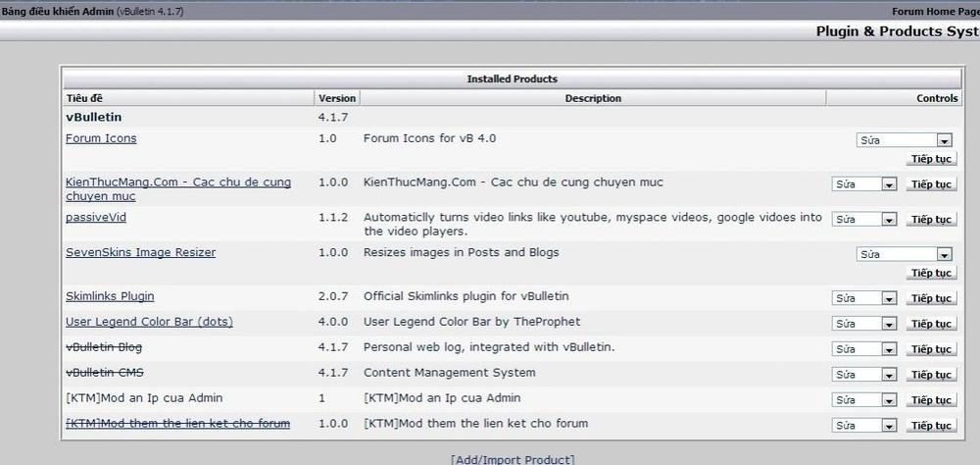Expand the Sửa dropdown for Skimlinks Plugin
The width and height of the screenshot is (980, 465).
point(864,298)
